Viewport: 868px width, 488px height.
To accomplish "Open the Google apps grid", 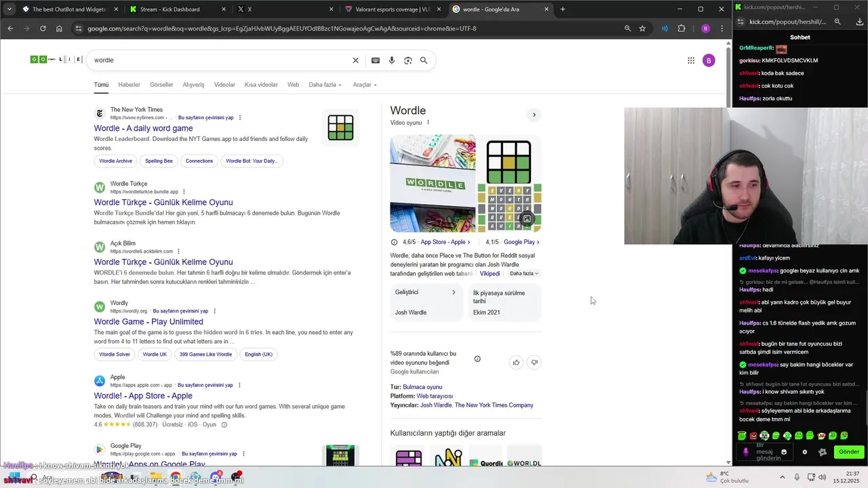I will tap(691, 60).
